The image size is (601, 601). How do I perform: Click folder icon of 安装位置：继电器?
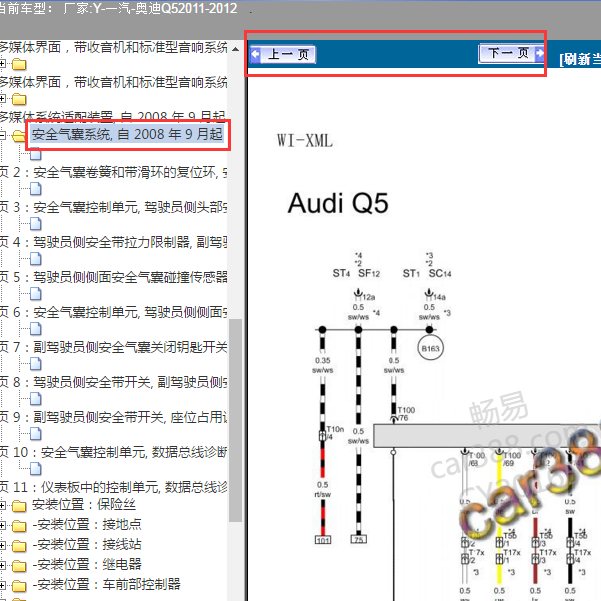(19, 566)
